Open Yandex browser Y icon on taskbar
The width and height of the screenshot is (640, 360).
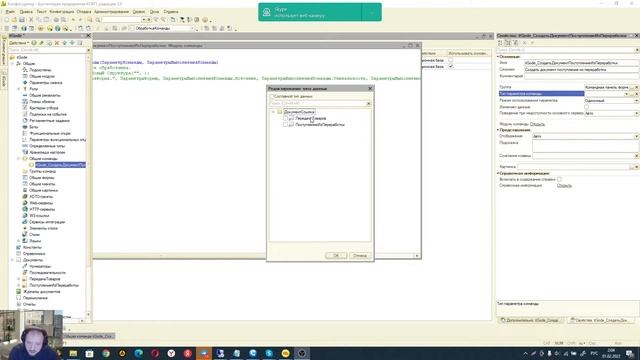click(171, 353)
